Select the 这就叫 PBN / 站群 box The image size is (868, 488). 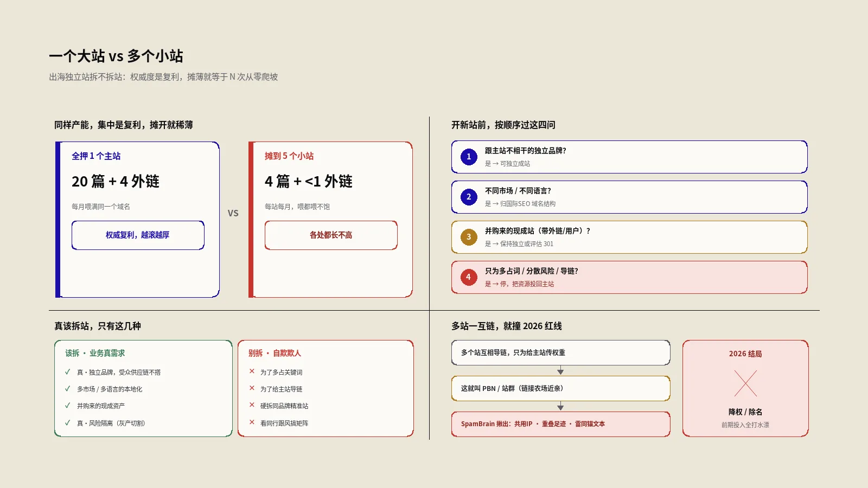coord(561,389)
